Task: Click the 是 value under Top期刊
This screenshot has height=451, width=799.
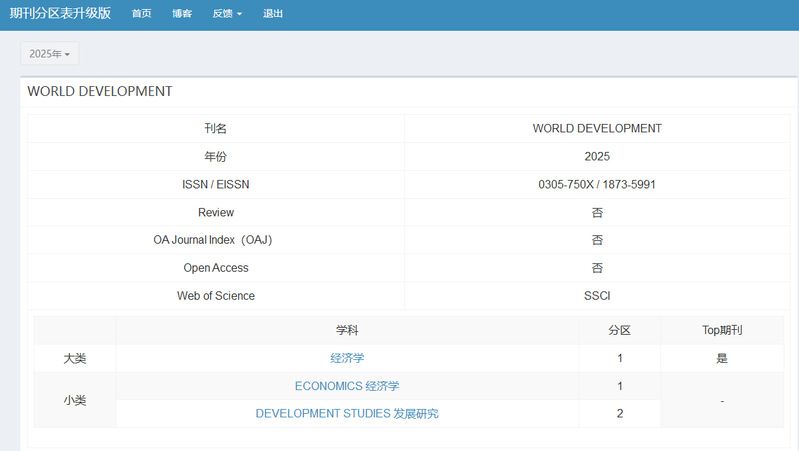Action: 722,358
